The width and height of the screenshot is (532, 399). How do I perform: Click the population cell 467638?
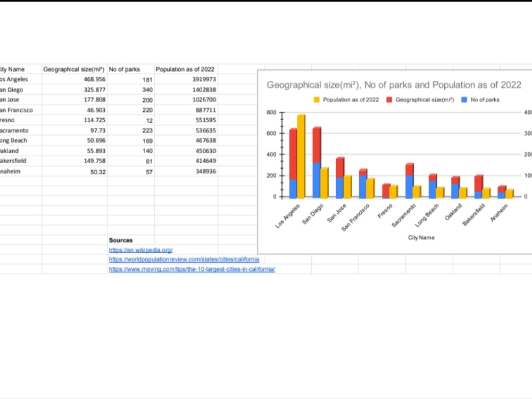186,140
